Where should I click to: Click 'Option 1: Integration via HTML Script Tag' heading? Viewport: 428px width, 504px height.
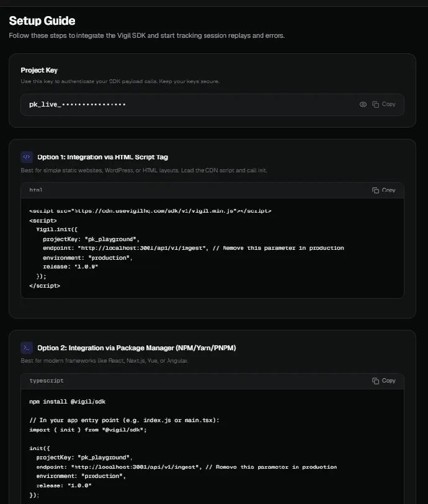102,157
